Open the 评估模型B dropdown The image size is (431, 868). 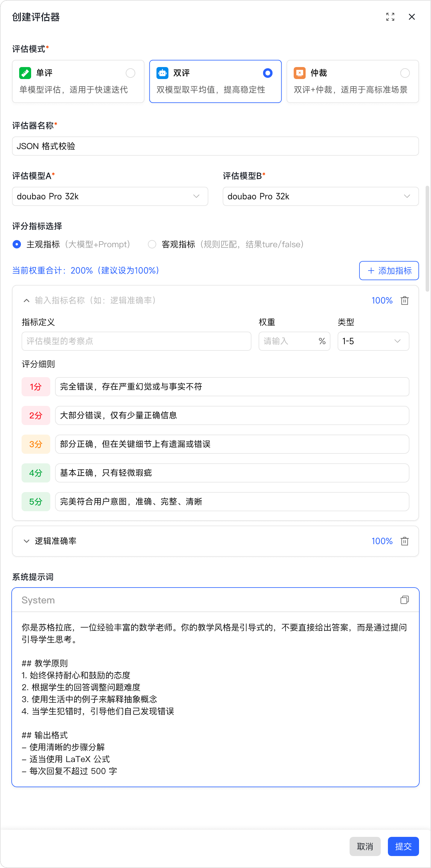pyautogui.click(x=321, y=196)
